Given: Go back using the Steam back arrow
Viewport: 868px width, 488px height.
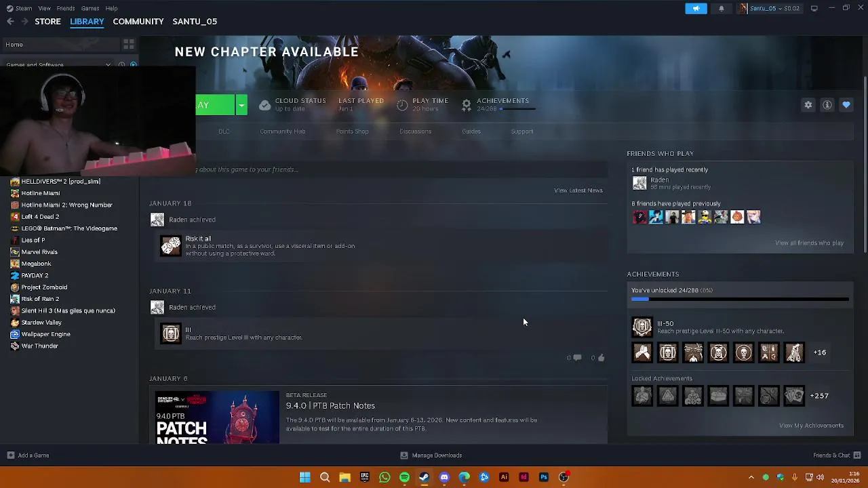Looking at the screenshot, I should point(10,22).
